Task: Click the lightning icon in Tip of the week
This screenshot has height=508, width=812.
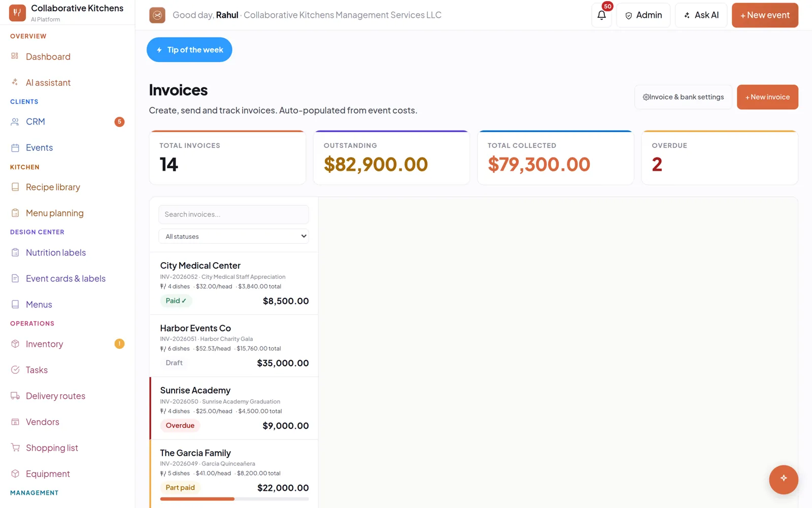Action: point(159,50)
